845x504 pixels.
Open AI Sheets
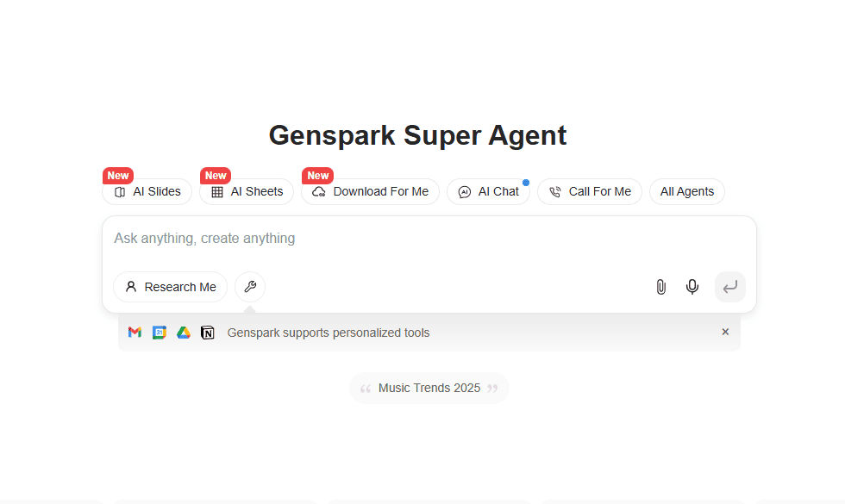[x=247, y=191]
